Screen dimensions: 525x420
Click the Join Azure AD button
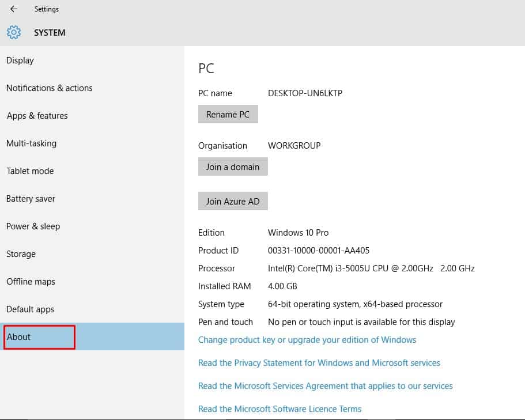233,202
